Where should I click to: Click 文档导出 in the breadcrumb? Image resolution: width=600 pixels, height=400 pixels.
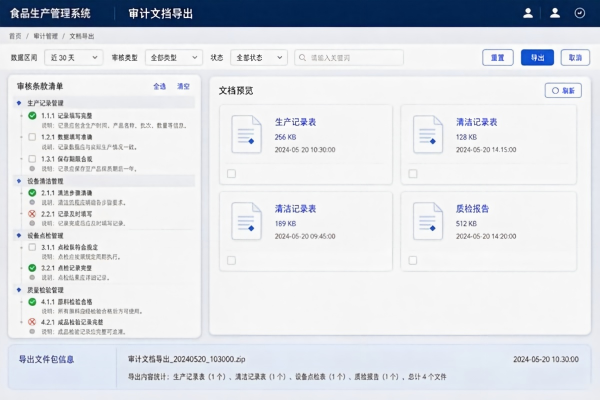pos(82,36)
